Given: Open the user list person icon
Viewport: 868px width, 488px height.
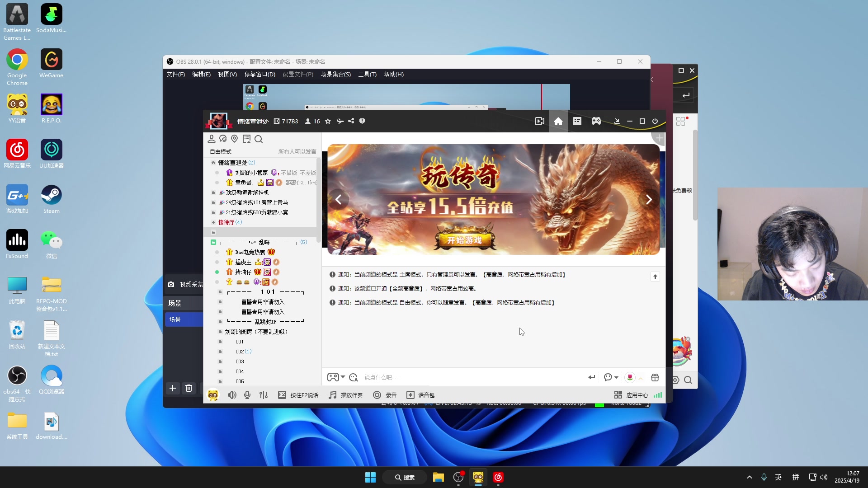Looking at the screenshot, I should (211, 139).
